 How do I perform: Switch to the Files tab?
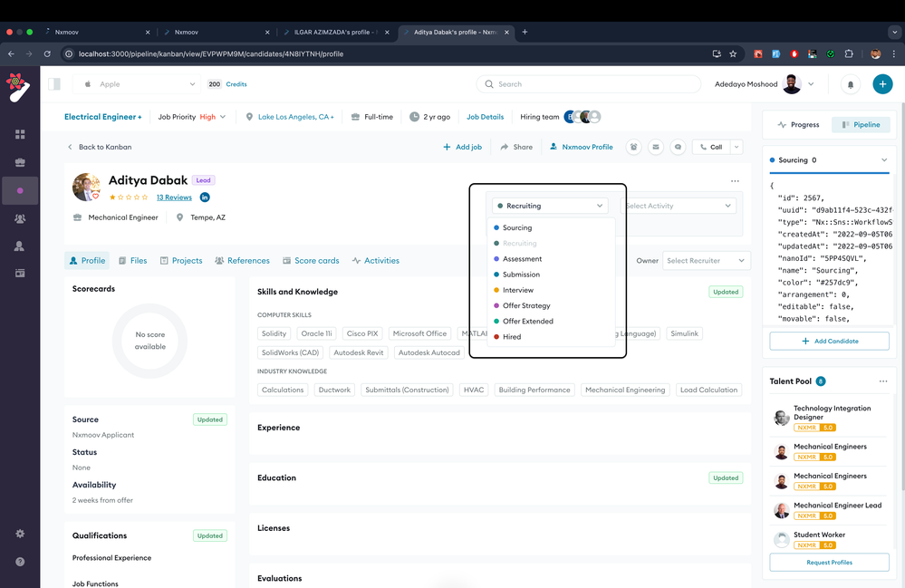(x=133, y=261)
